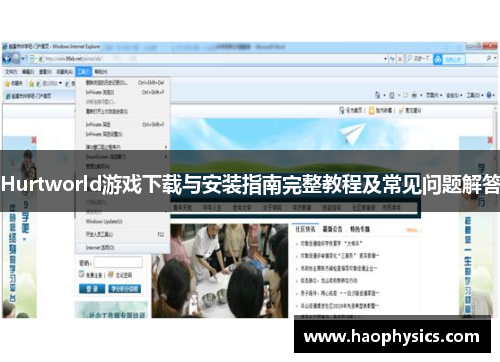
Task: Choose Windows Update in Tools menu
Action: point(123,222)
